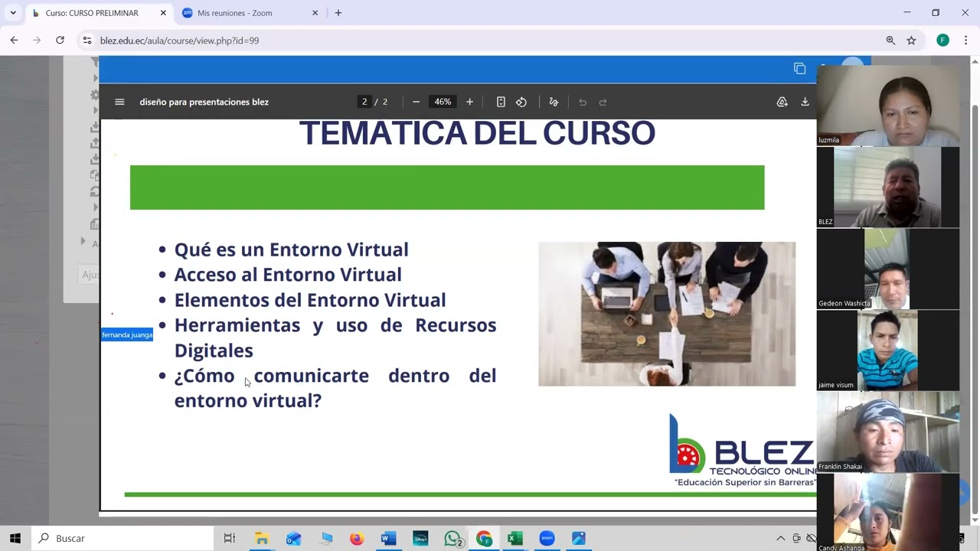
Task: Click the PDF undo arrow
Action: click(583, 102)
